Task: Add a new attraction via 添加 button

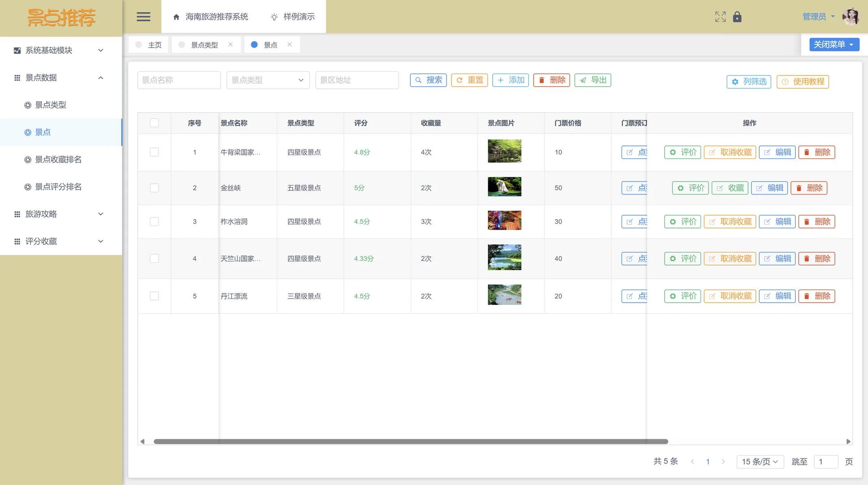Action: [x=510, y=80]
